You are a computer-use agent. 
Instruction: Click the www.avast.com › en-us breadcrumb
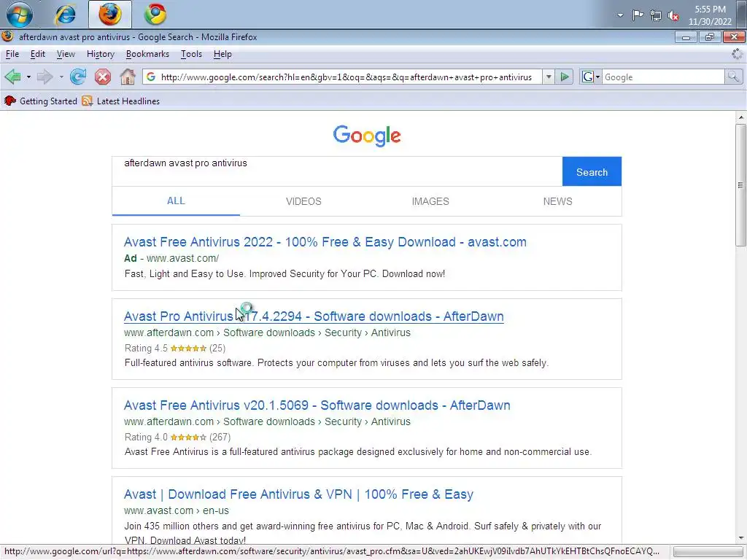[x=177, y=510]
